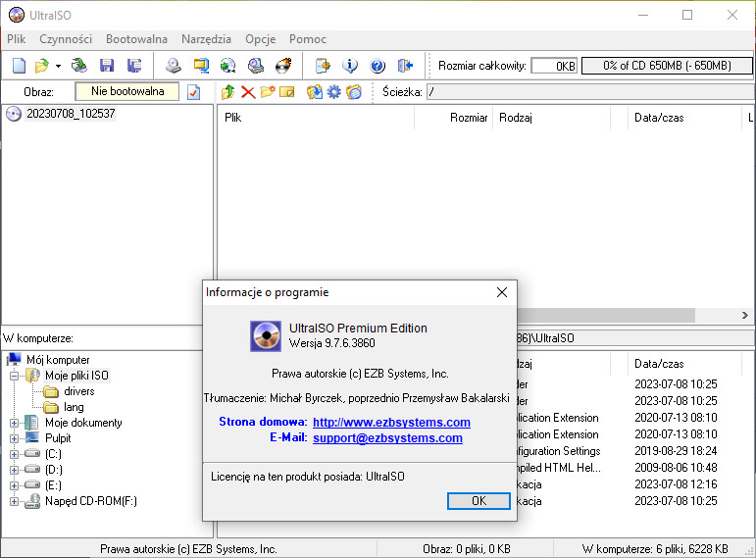Open Help with the question mark icon
This screenshot has width=756, height=558.
378,65
